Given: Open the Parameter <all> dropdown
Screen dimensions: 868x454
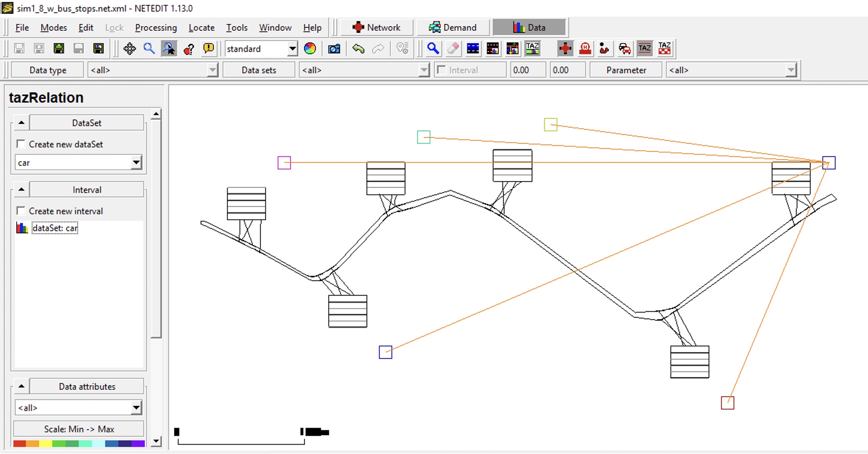Looking at the screenshot, I should [731, 70].
